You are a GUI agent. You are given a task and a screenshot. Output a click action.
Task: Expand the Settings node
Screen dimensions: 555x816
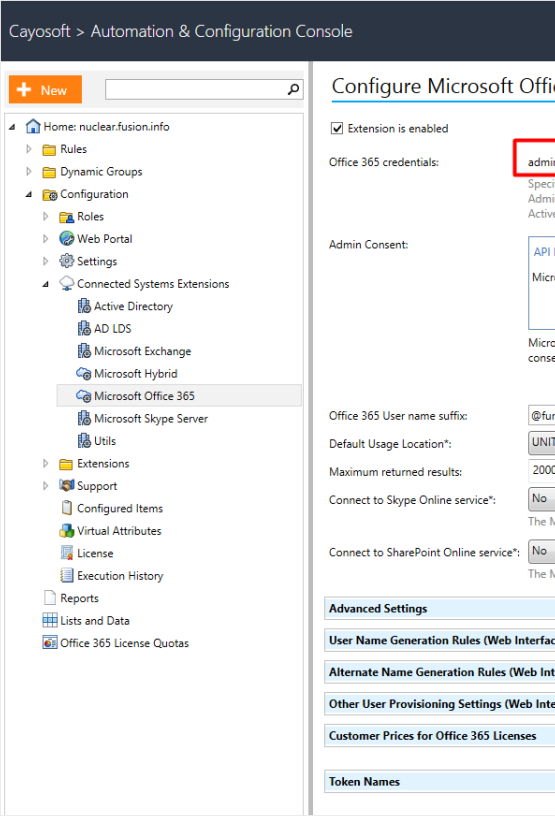coord(46,261)
